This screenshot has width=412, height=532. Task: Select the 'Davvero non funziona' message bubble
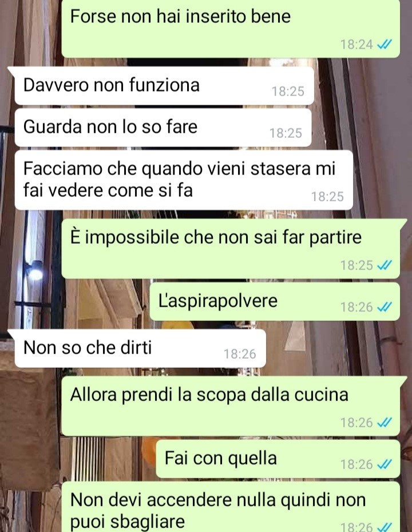click(x=164, y=85)
